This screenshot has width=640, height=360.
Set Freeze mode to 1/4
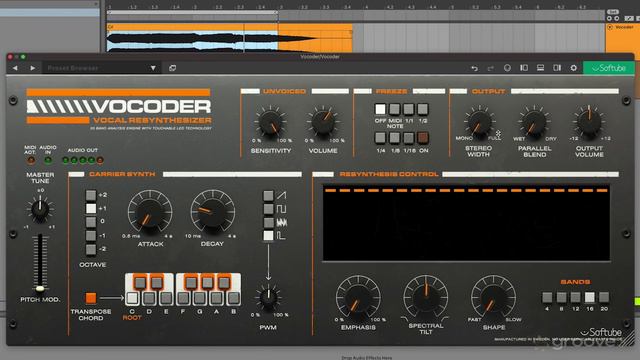click(x=380, y=138)
